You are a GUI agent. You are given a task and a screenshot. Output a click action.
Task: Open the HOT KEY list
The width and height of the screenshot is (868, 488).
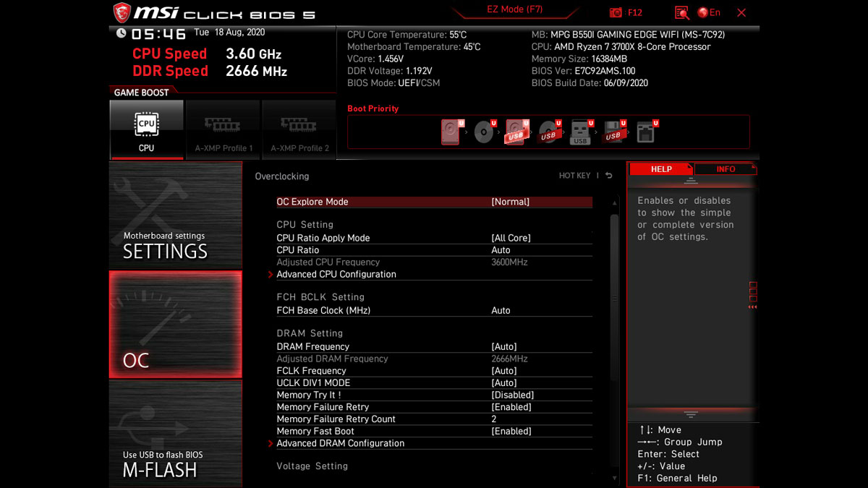pos(574,176)
